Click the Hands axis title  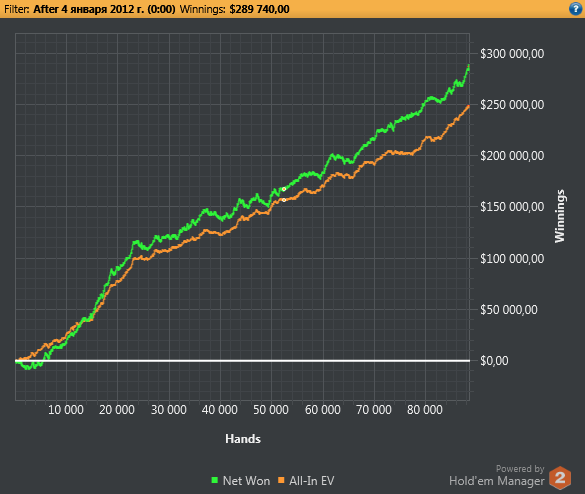243,439
